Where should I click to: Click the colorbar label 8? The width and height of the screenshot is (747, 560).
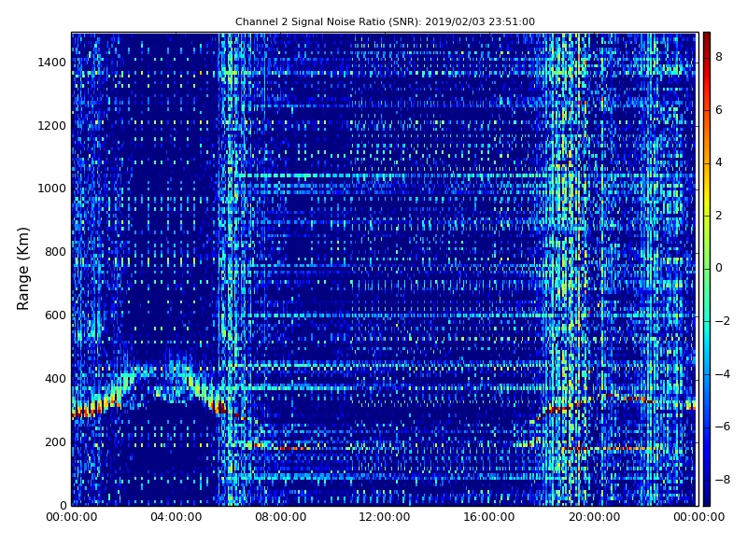(x=719, y=57)
